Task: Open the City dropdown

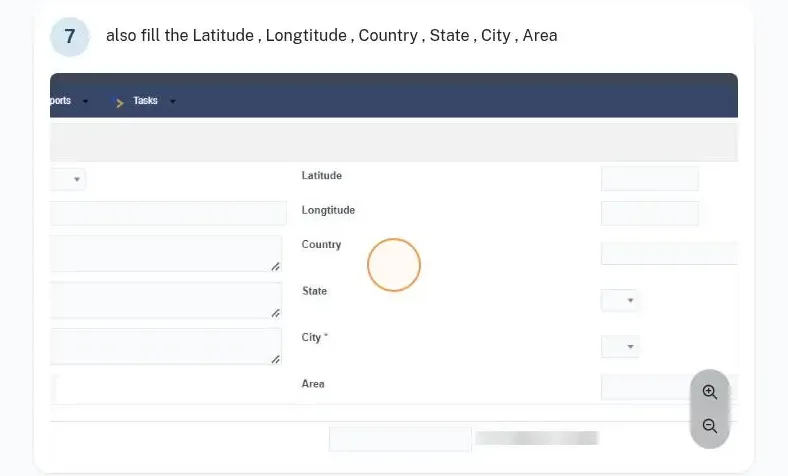Action: (x=620, y=347)
